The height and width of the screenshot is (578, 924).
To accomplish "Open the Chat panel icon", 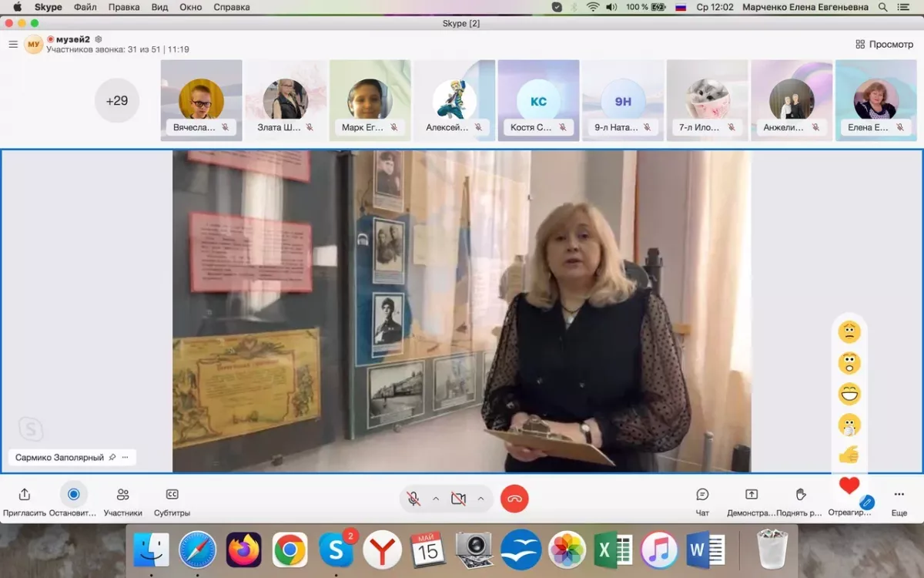I will tap(702, 495).
